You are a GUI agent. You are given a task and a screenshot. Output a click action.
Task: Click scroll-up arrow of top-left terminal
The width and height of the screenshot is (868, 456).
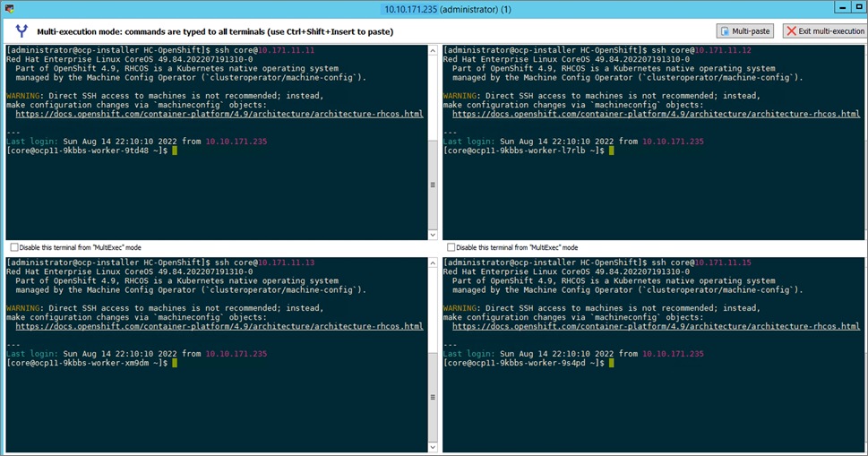coord(433,50)
